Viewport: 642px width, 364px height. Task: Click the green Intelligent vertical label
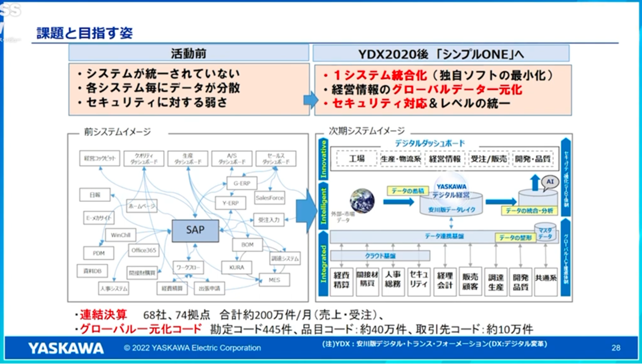324,206
